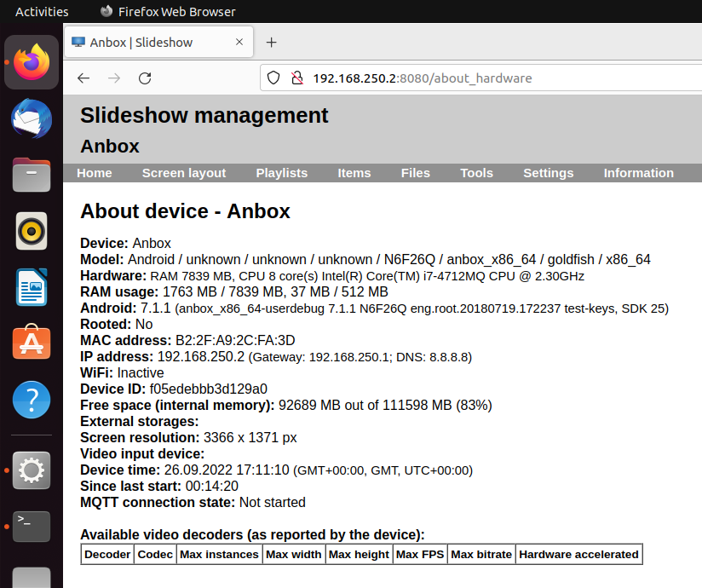
Task: Open a new tab with plus button
Action: coord(271,42)
